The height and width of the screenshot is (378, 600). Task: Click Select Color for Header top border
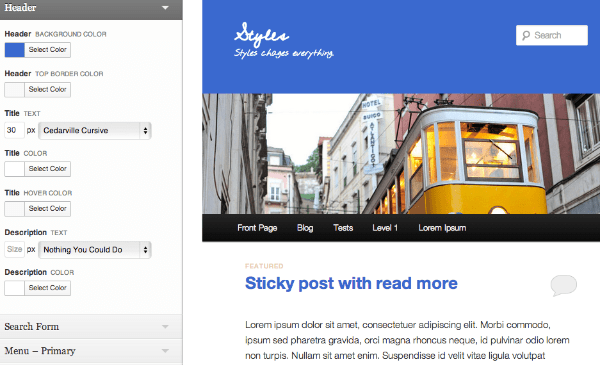click(47, 90)
